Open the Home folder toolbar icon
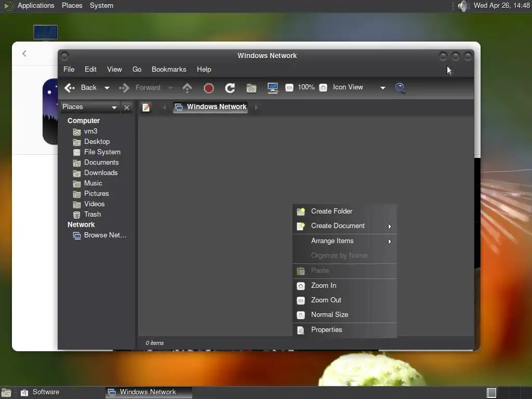532x399 pixels. [251, 88]
